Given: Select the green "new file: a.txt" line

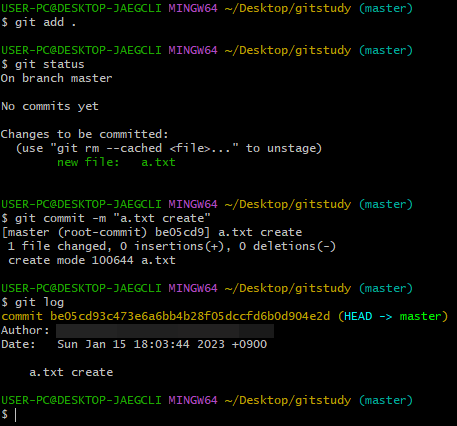Looking at the screenshot, I should coord(116,162).
